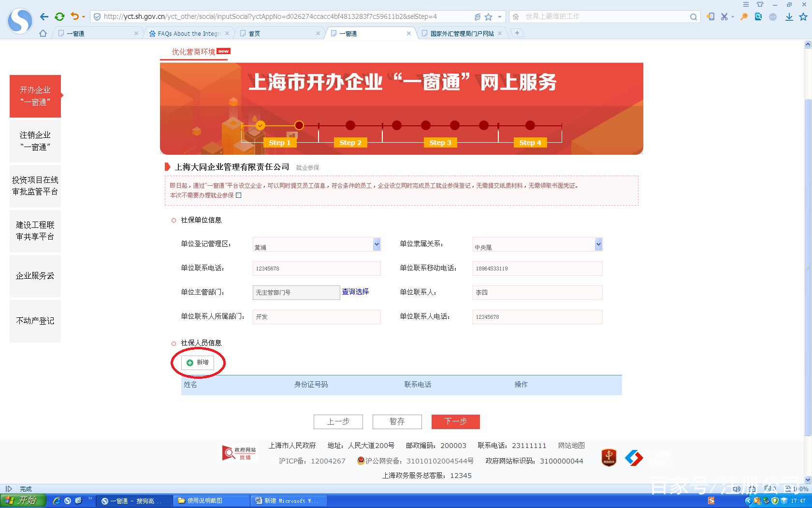Open the 单位登记管理区 district dropdown
The image size is (812, 508).
376,244
